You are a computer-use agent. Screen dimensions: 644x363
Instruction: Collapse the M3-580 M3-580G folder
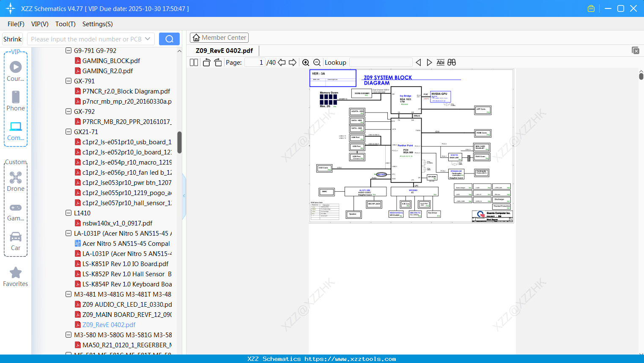click(x=69, y=335)
